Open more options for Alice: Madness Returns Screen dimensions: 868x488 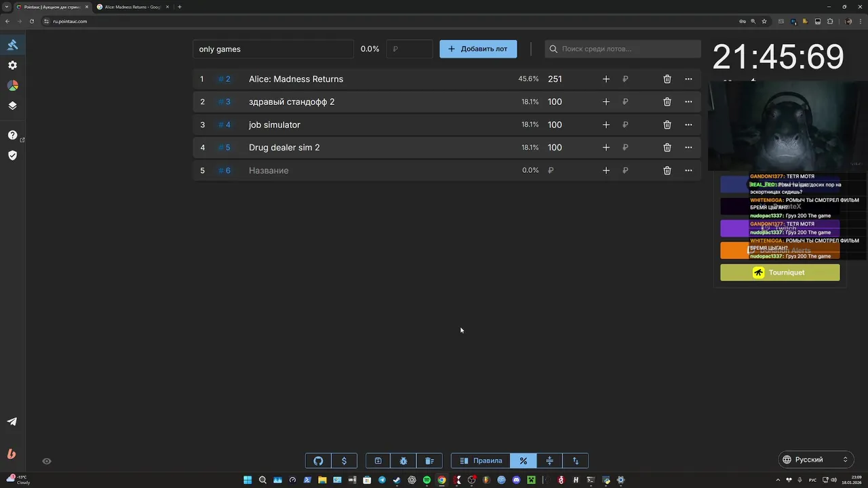tap(688, 79)
